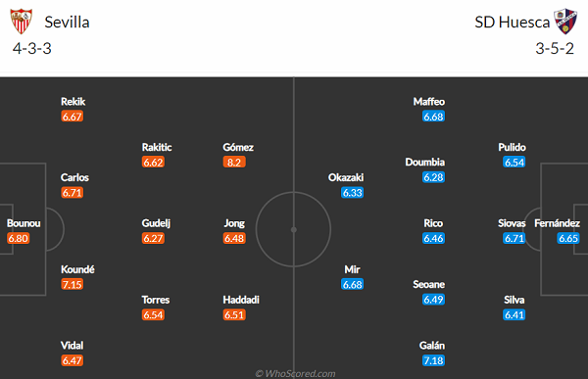Image resolution: width=588 pixels, height=379 pixels.
Task: Select Vidal's 6.47 rating badge
Action: 72,360
